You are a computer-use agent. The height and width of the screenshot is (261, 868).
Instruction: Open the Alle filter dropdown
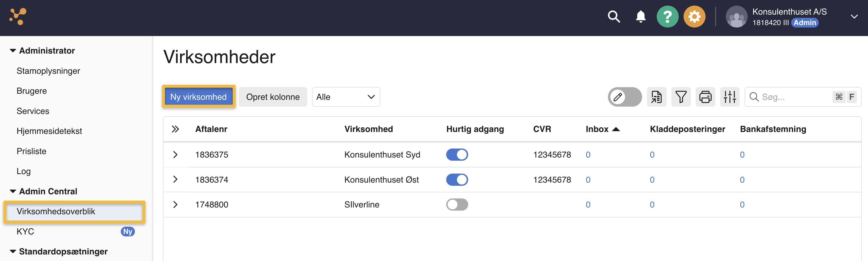pyautogui.click(x=346, y=97)
